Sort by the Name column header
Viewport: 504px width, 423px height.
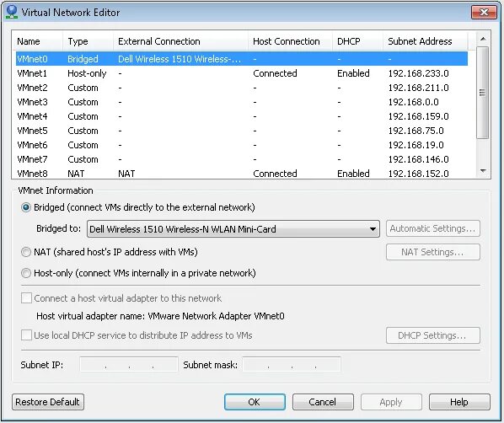37,41
